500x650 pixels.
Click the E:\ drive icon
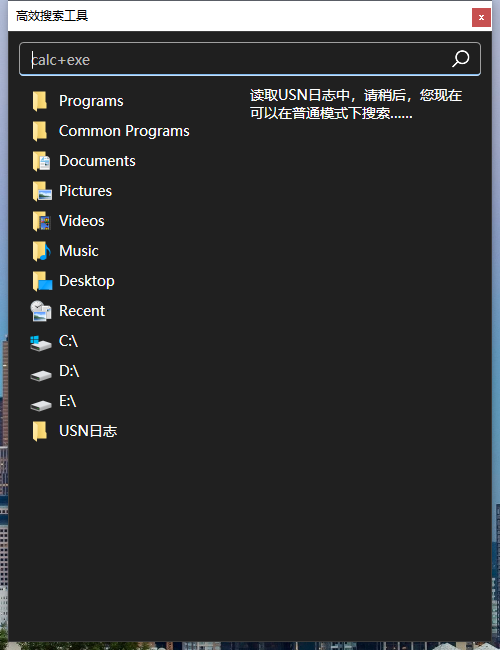pos(41,405)
